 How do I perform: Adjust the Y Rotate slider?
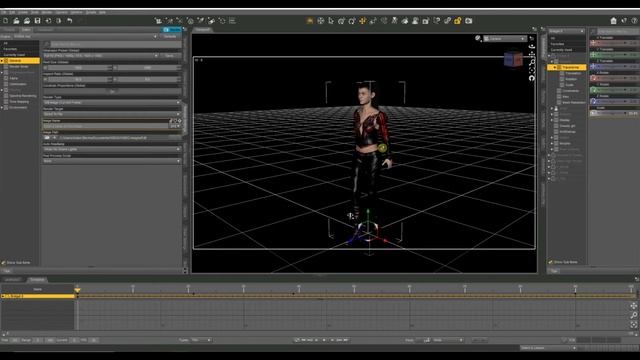click(614, 89)
